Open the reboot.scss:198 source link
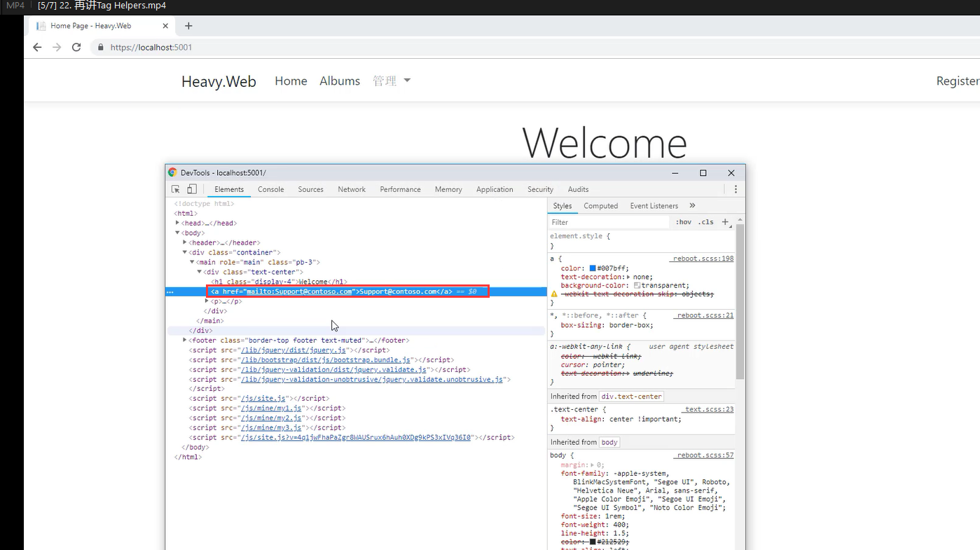The width and height of the screenshot is (980, 550). (x=703, y=259)
